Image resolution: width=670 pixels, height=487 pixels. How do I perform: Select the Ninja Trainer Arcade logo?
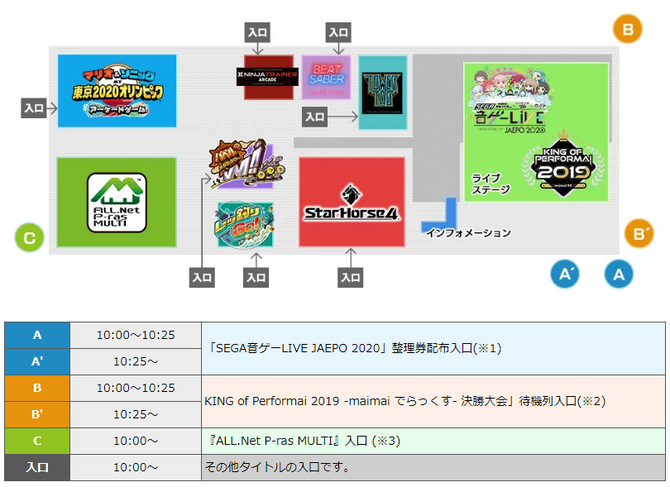(x=267, y=77)
